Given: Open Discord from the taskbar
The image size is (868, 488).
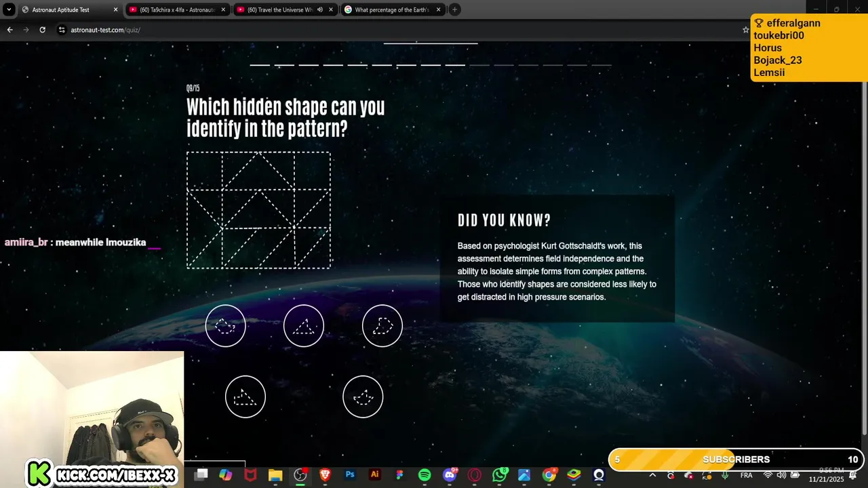Looking at the screenshot, I should click(x=450, y=475).
